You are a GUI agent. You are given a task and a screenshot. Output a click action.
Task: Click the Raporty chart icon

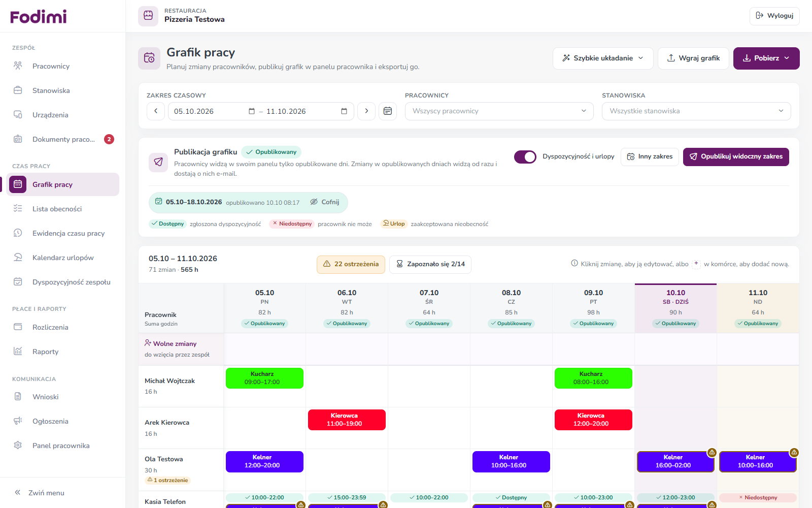pyautogui.click(x=18, y=352)
